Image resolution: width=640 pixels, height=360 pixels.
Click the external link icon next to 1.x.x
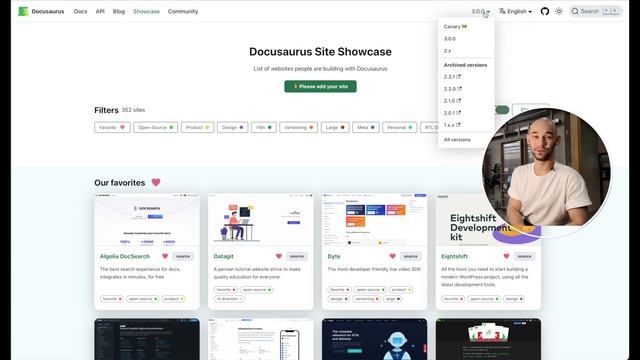[458, 125]
